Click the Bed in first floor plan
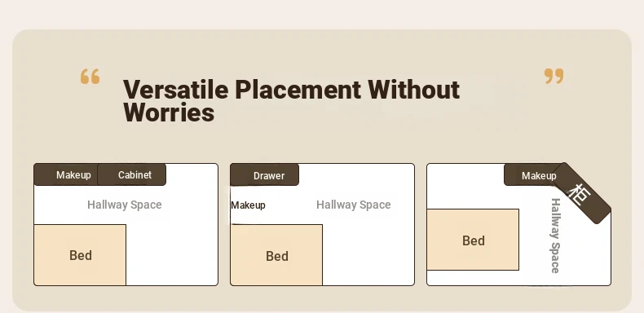 (x=80, y=254)
